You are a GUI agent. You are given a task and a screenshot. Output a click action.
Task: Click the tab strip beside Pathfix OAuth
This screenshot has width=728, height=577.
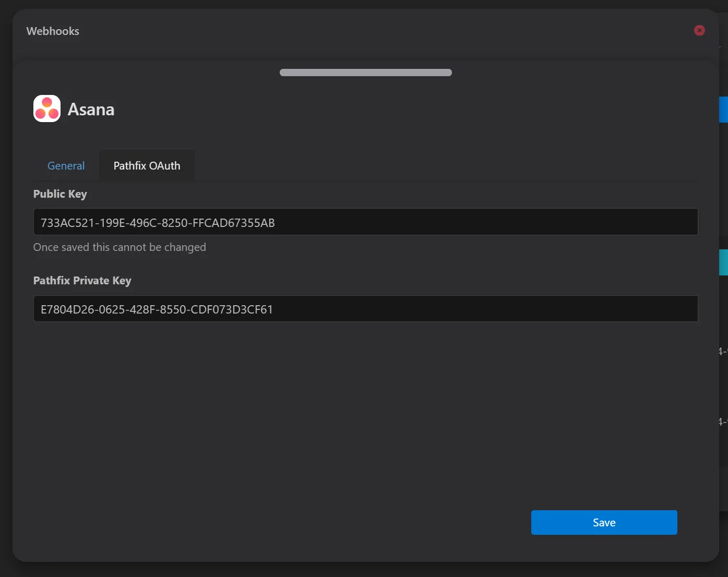coord(446,166)
